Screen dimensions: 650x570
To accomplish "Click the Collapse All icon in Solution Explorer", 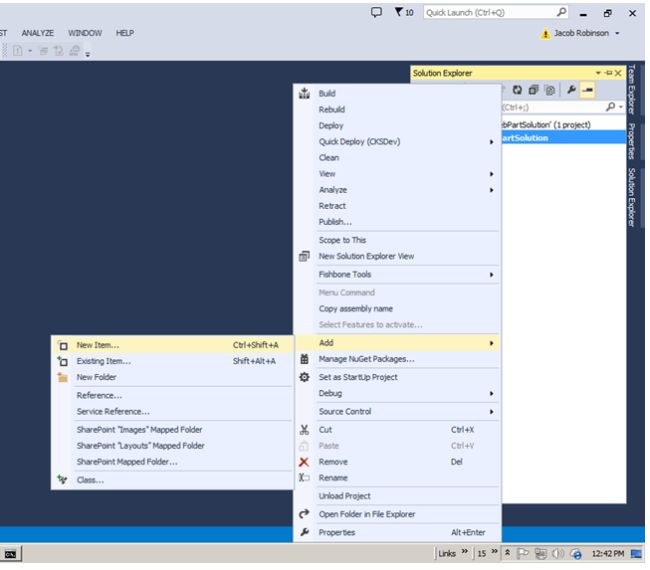I will 533,90.
